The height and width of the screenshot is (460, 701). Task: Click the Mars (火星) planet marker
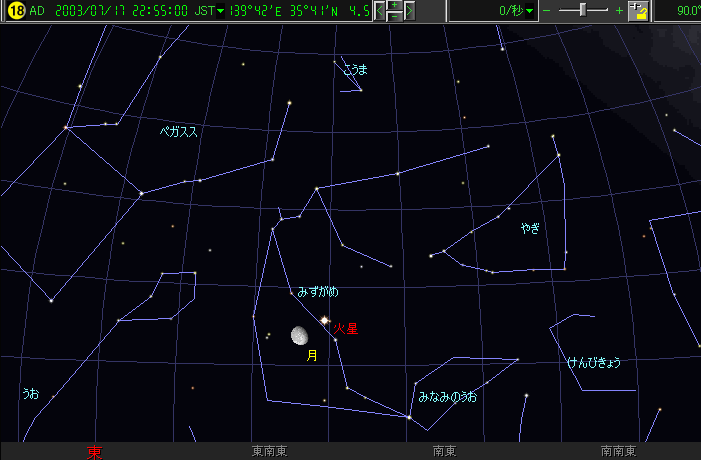324,320
